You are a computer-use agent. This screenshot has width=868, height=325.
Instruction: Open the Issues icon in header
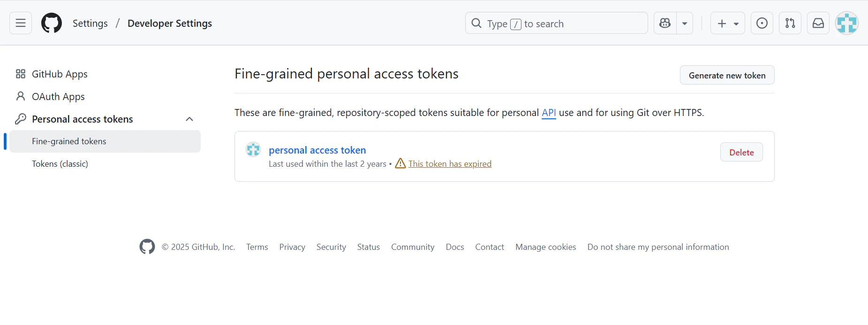[x=762, y=23]
